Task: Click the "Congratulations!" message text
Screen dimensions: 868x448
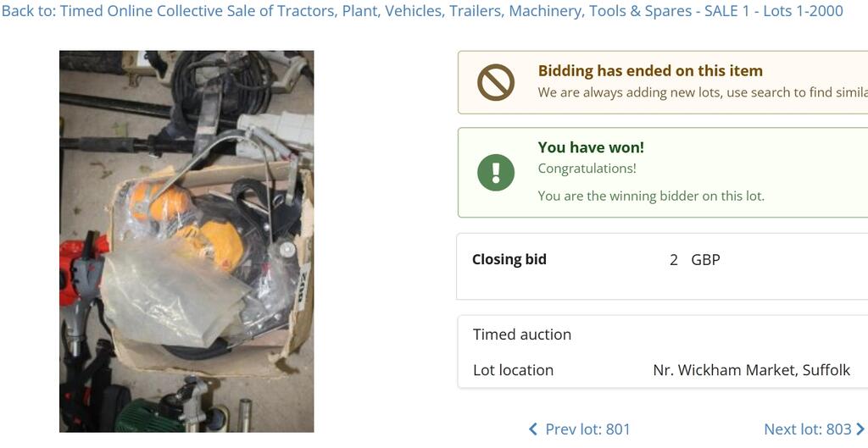Action: tap(587, 169)
